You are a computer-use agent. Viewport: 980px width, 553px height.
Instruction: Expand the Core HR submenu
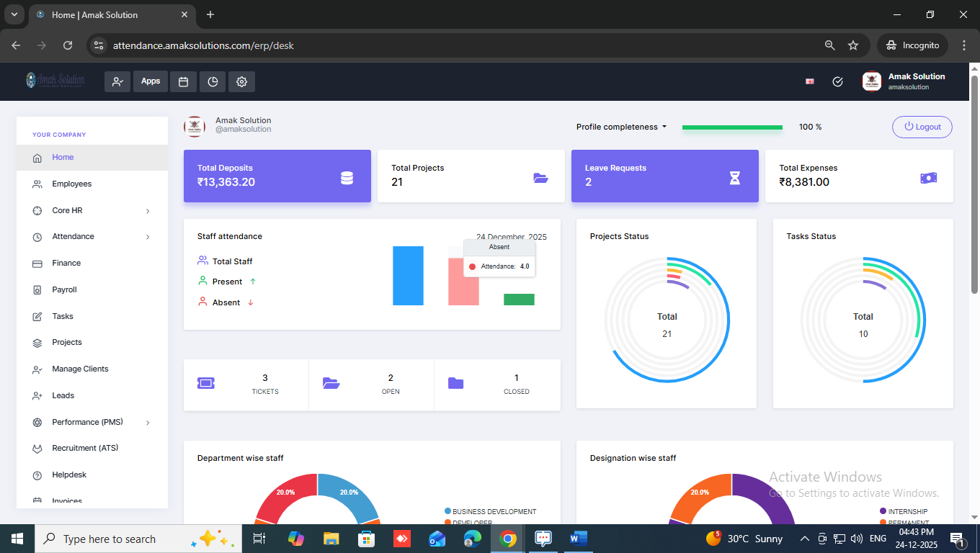(148, 211)
